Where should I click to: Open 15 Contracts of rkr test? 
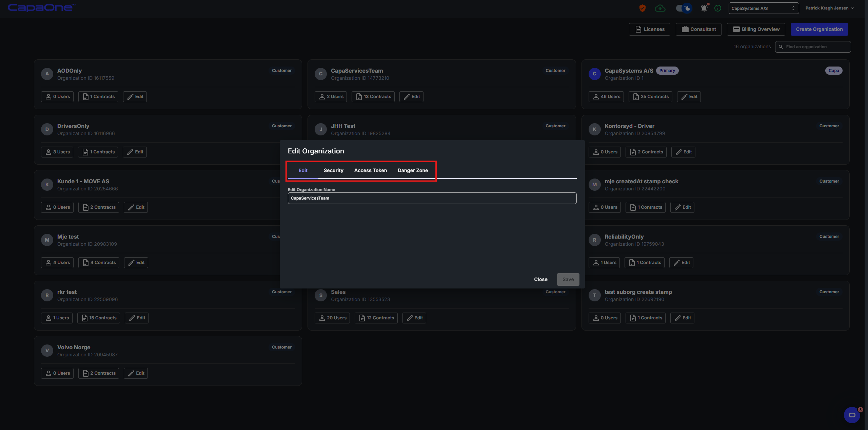pyautogui.click(x=99, y=318)
